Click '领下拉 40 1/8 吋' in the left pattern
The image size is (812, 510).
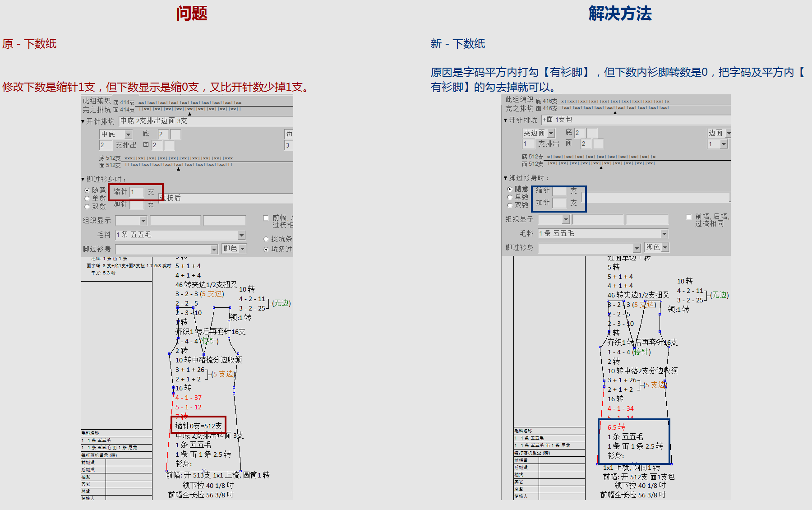click(x=208, y=486)
